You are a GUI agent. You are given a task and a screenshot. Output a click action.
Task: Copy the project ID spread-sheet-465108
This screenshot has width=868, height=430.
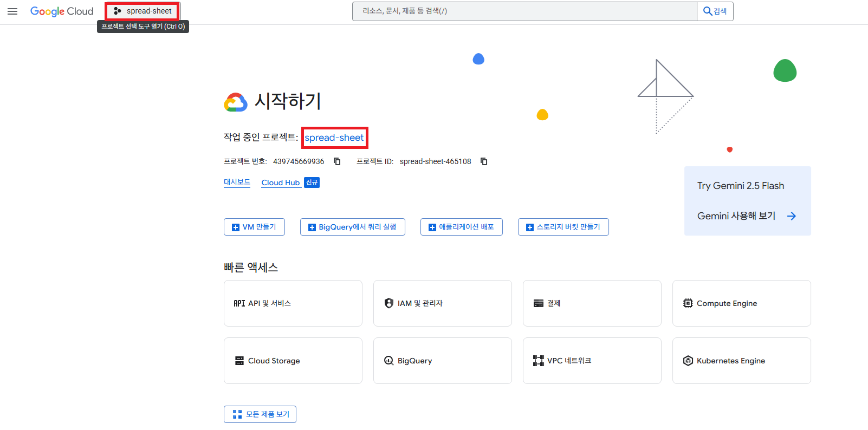pos(484,161)
